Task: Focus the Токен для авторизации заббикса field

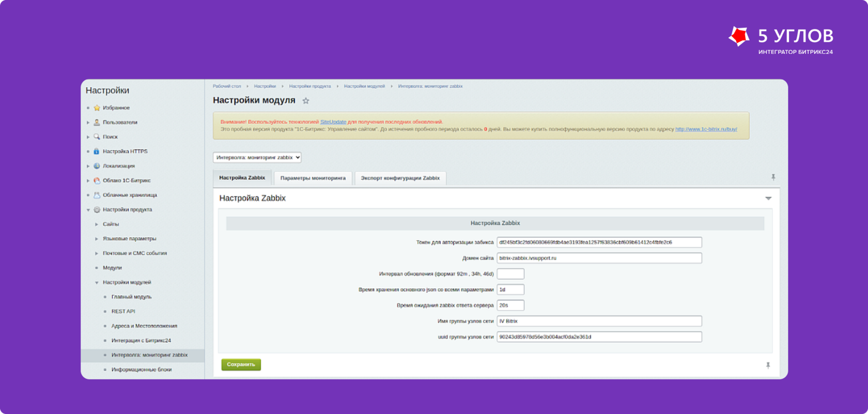Action: (x=599, y=242)
